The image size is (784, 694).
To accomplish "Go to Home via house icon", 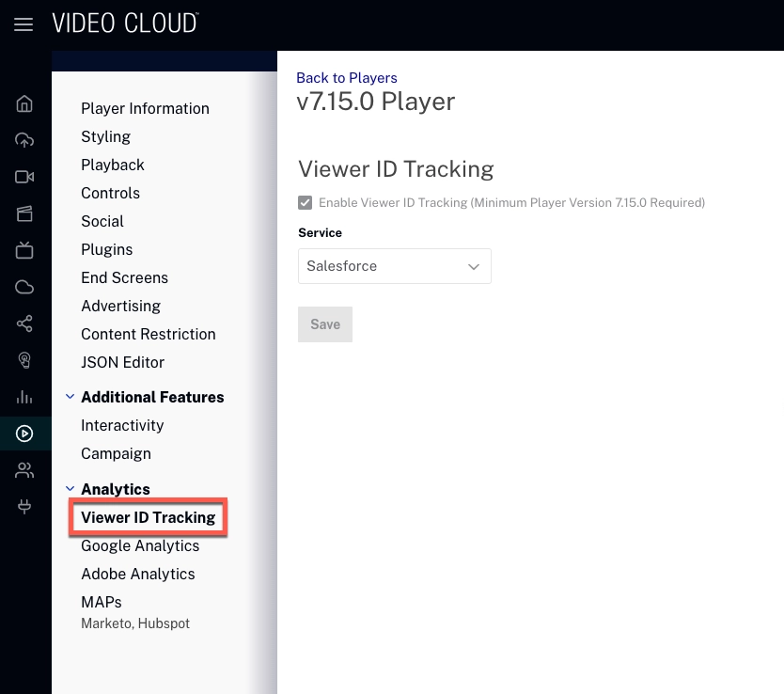I will pyautogui.click(x=25, y=103).
